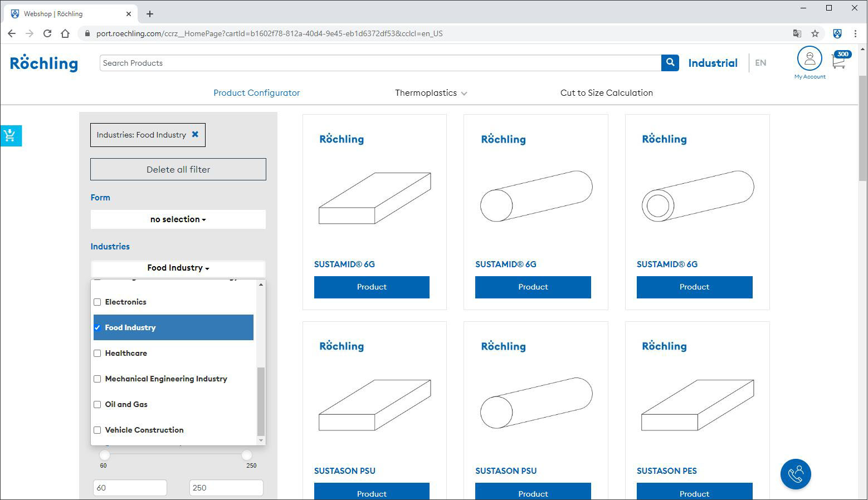The height and width of the screenshot is (500, 868).
Task: Check Mechanical Engineering Industry checkbox
Action: [x=97, y=379]
